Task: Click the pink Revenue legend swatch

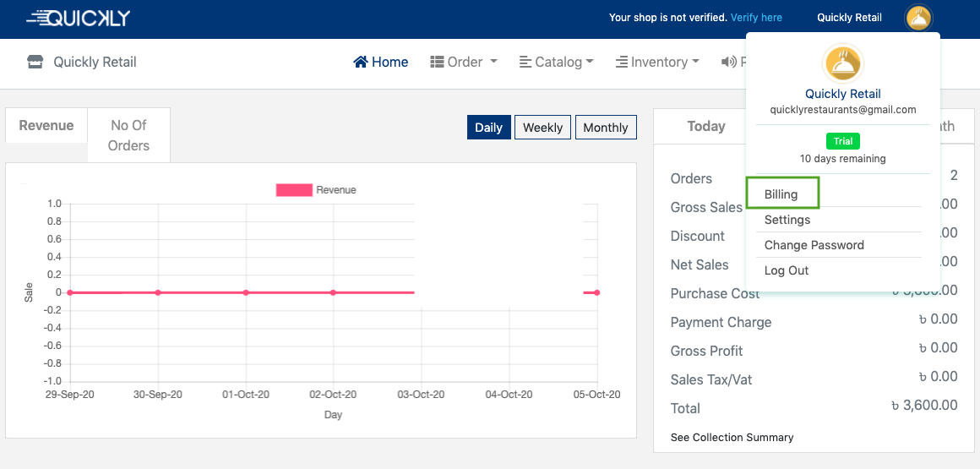Action: coord(294,190)
